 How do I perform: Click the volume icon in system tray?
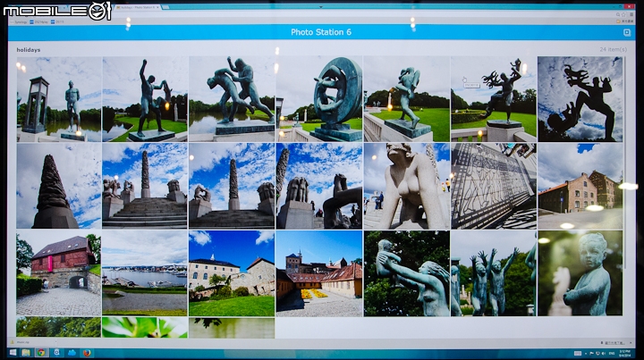(x=603, y=353)
